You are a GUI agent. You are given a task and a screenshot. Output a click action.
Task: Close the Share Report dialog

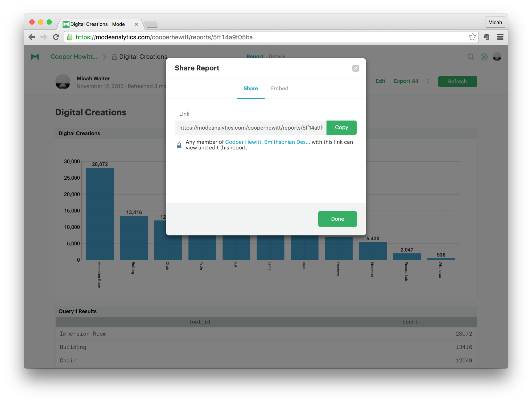(x=356, y=68)
